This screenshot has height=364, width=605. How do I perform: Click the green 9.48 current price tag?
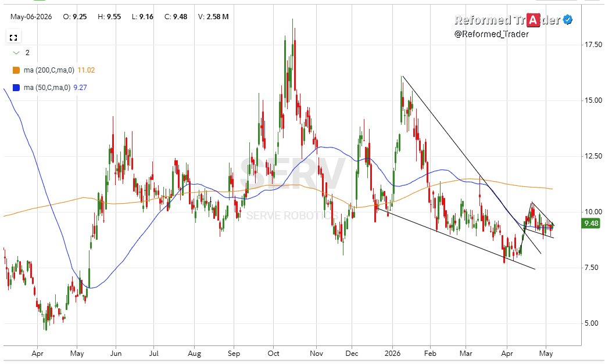tap(591, 224)
